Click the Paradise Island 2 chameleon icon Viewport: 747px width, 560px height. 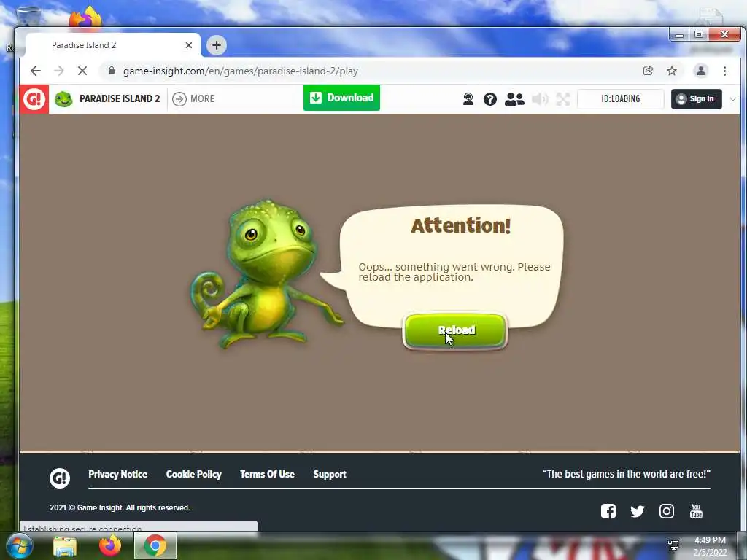point(63,99)
